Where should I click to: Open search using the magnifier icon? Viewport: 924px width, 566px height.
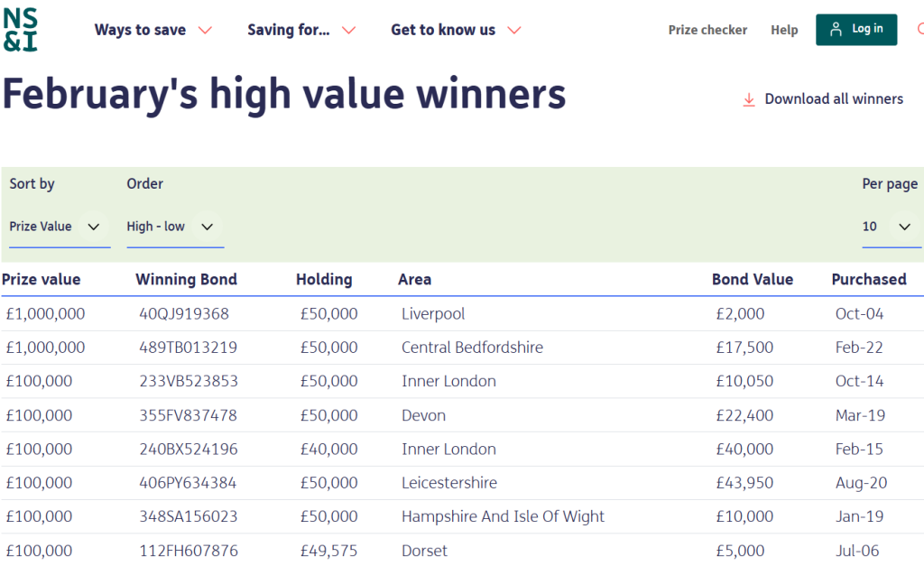tap(919, 29)
